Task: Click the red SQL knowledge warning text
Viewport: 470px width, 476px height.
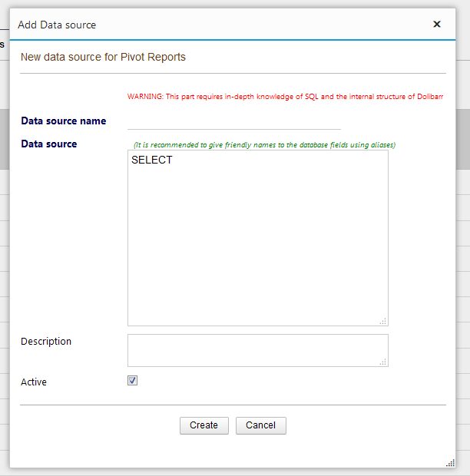Action: click(284, 98)
